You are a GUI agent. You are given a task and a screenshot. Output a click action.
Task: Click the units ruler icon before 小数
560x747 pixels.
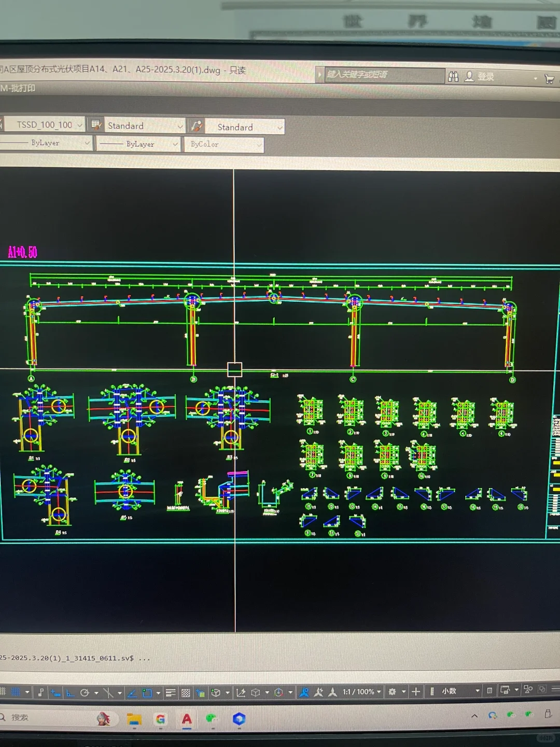click(x=432, y=691)
